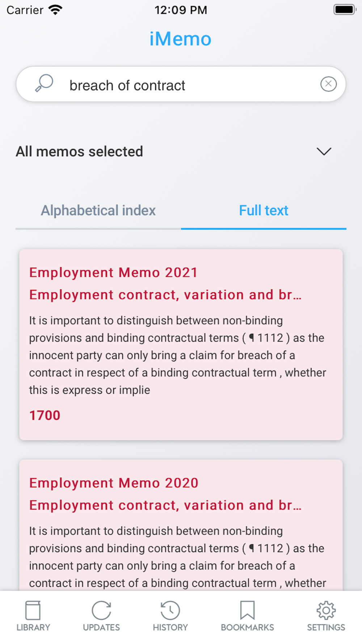
Task: Select the Full text tab
Action: coord(264,210)
